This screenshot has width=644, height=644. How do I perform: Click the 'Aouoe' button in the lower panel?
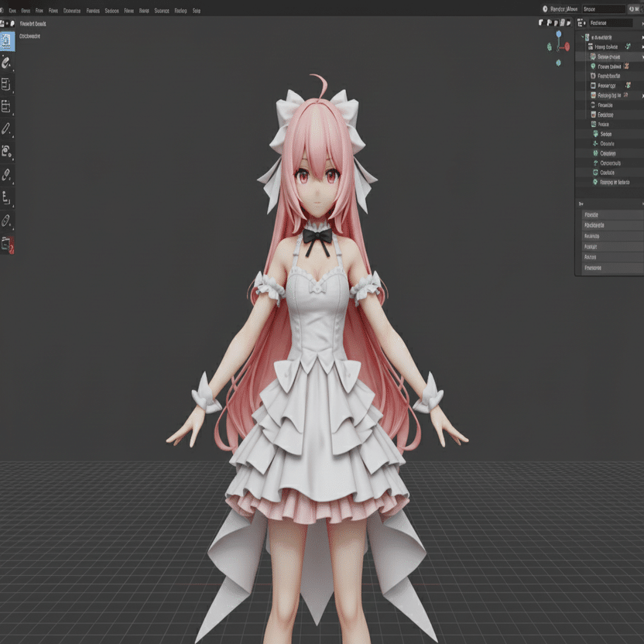612,257
